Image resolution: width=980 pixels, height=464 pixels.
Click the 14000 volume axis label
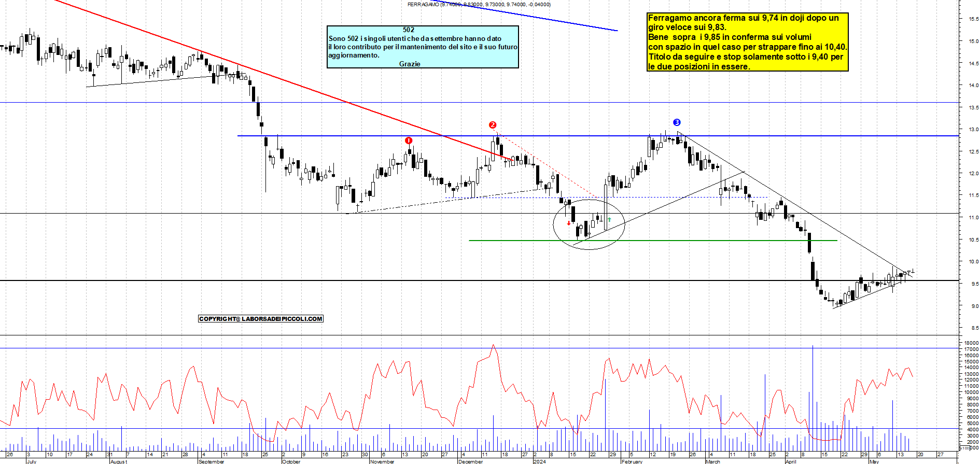pyautogui.click(x=971, y=368)
